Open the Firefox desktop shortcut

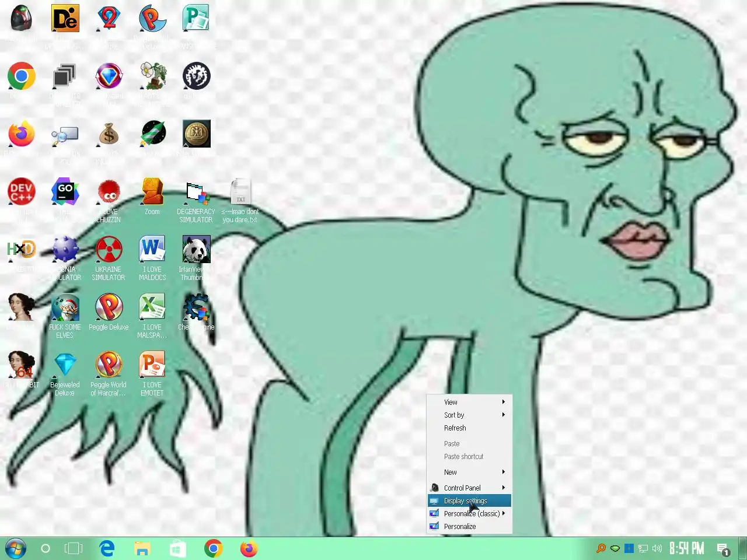point(22,134)
